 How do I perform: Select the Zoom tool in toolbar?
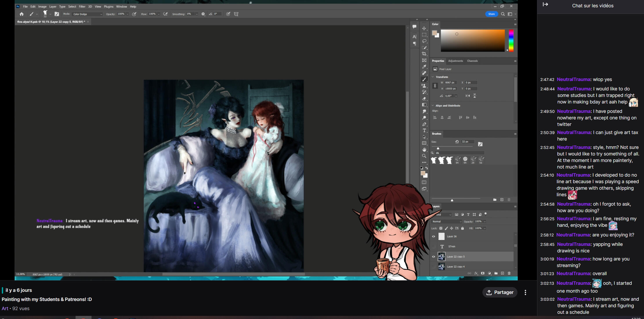424,156
